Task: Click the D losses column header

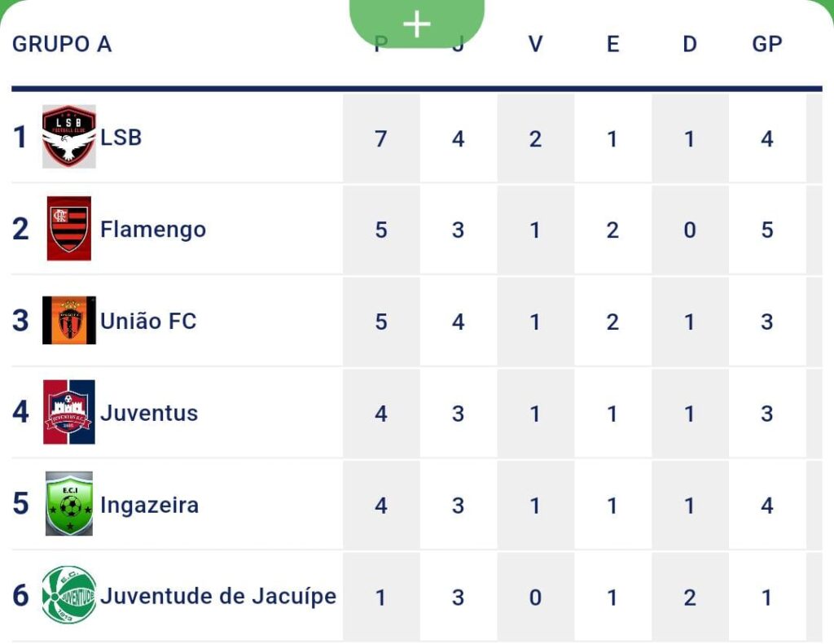Action: [x=690, y=44]
